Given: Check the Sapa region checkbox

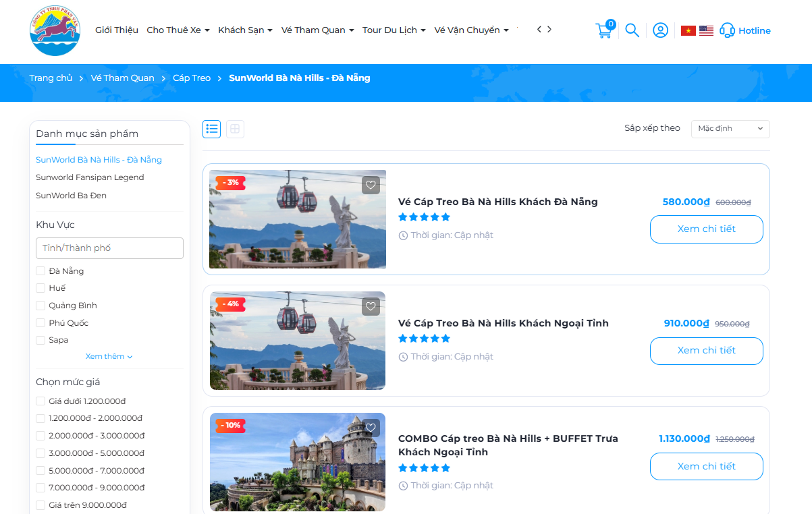Looking at the screenshot, I should tap(40, 340).
